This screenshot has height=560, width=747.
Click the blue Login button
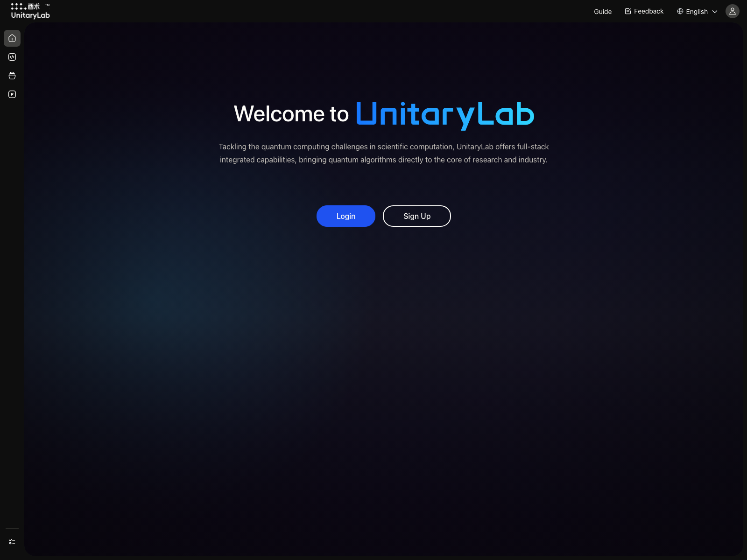pos(346,216)
